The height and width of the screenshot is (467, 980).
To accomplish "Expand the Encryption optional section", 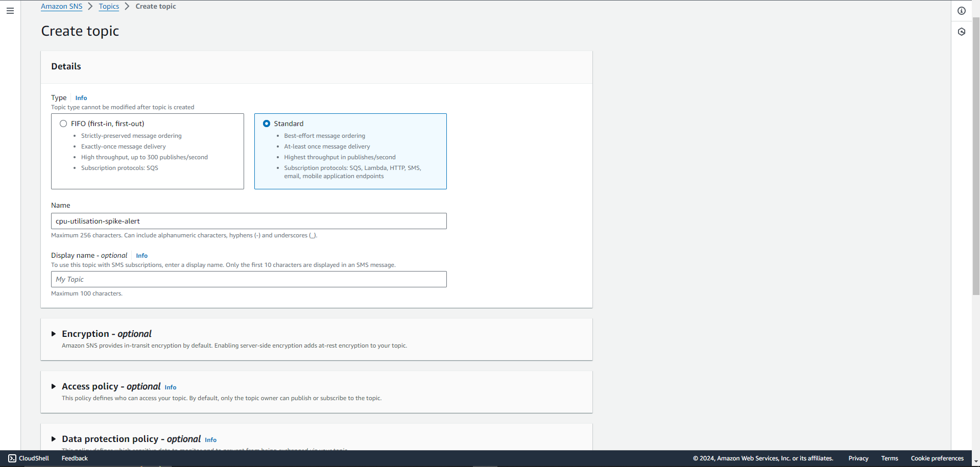I will (54, 334).
